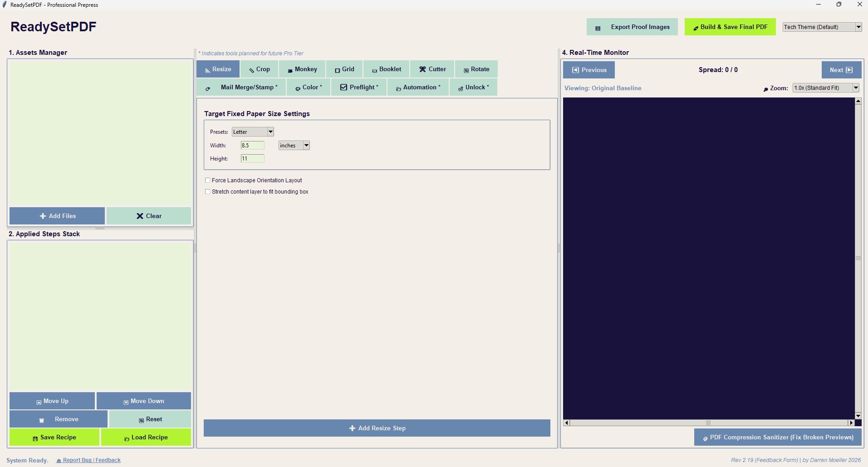Move selected step down
The width and height of the screenshot is (868, 467).
144,401
